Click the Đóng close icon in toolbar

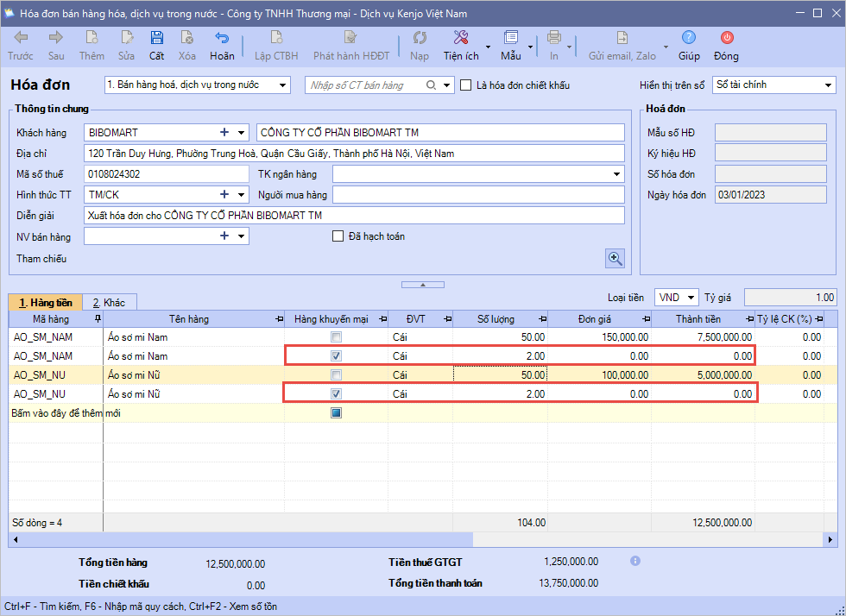pos(726,38)
